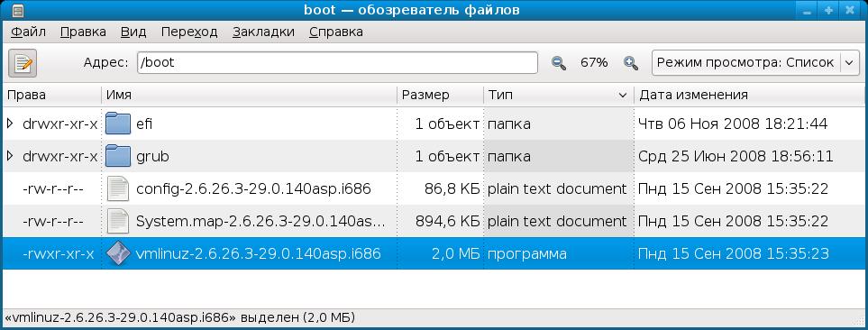Image resolution: width=868 pixels, height=330 pixels.
Task: Click the System.map text file icon
Action: coord(118,222)
